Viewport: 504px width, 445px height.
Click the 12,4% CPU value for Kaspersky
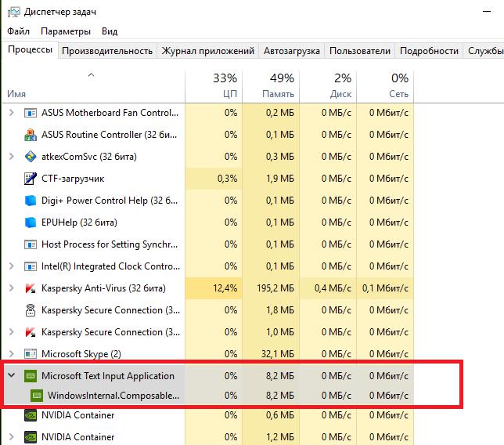click(x=225, y=288)
